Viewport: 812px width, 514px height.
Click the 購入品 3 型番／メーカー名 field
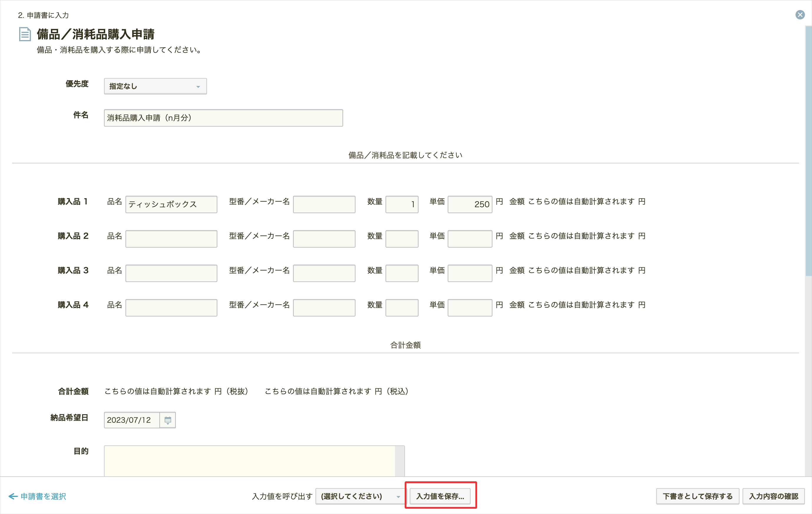[x=324, y=273]
